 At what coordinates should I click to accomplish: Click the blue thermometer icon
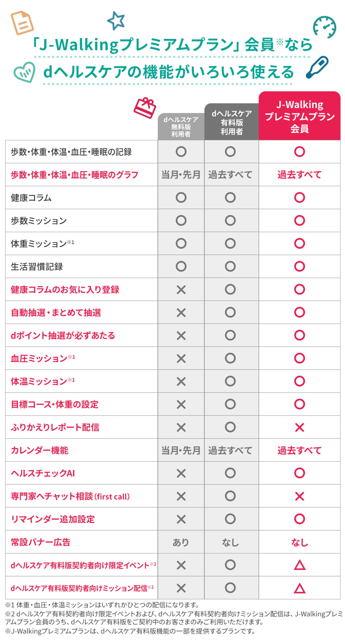click(317, 67)
